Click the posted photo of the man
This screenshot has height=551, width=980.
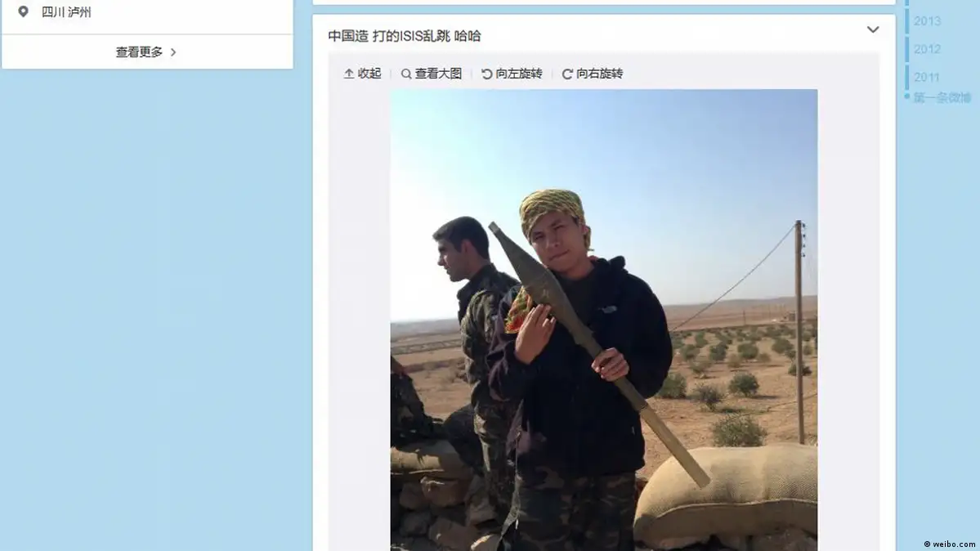coord(604,320)
